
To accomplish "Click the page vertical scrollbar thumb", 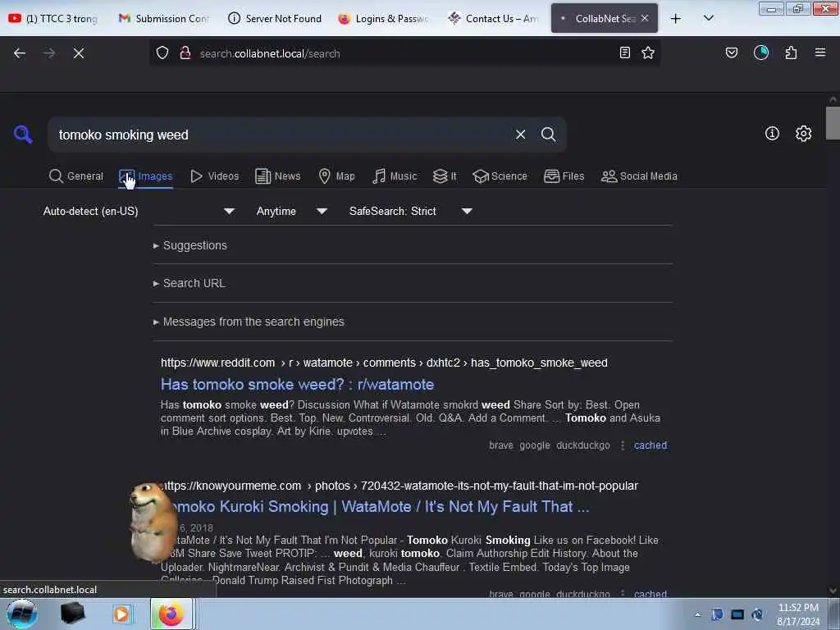I will click(x=833, y=123).
